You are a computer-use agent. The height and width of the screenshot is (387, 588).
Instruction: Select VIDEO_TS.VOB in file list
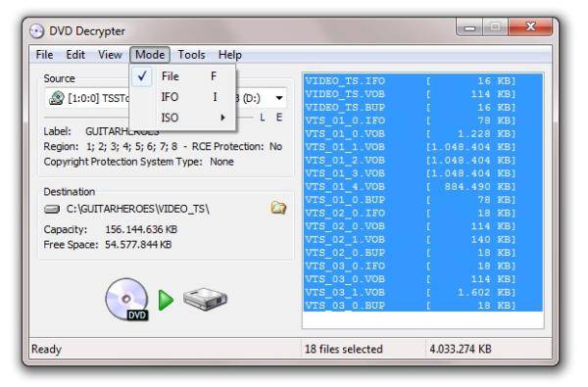[423, 94]
